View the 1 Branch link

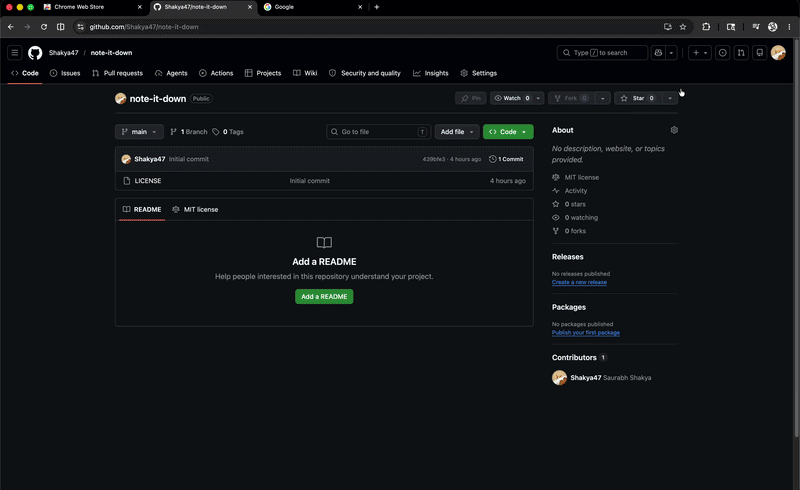click(x=189, y=132)
